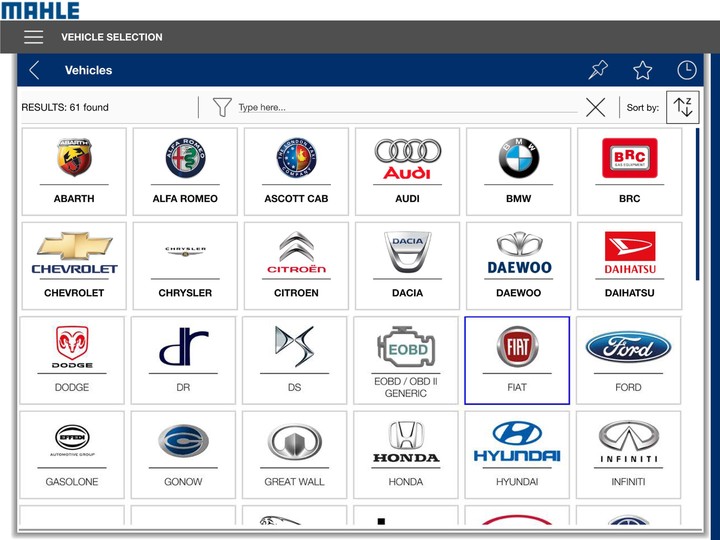
Task: Go back using the left arrow
Action: click(x=35, y=70)
